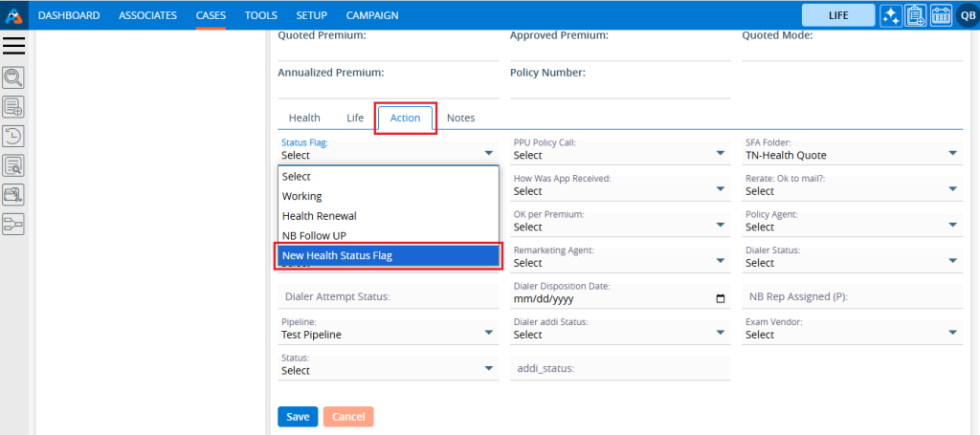Click the Save button
Screen dimensions: 980x435
point(298,417)
